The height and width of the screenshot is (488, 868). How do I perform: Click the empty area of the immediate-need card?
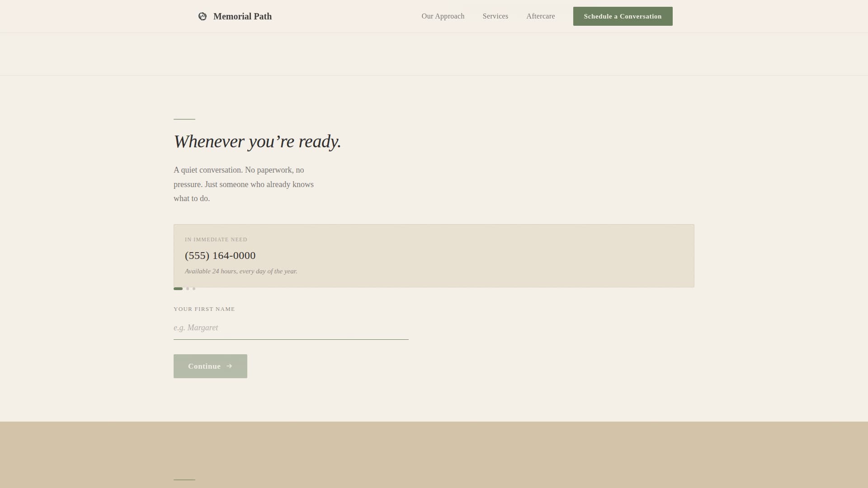point(497,256)
